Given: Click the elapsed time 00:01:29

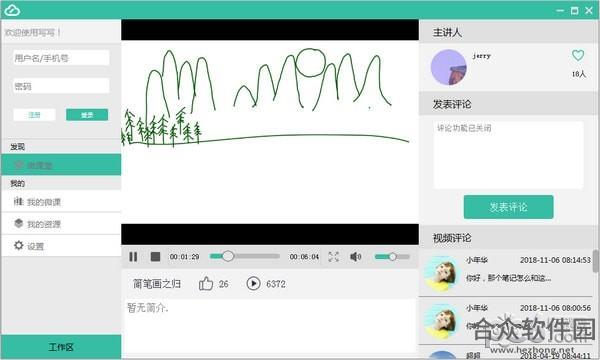Looking at the screenshot, I should (184, 257).
